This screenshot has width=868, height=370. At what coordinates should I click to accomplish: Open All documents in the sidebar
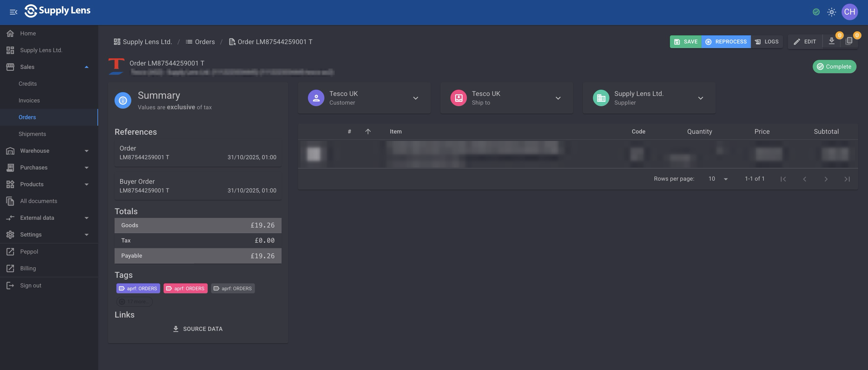click(49, 201)
